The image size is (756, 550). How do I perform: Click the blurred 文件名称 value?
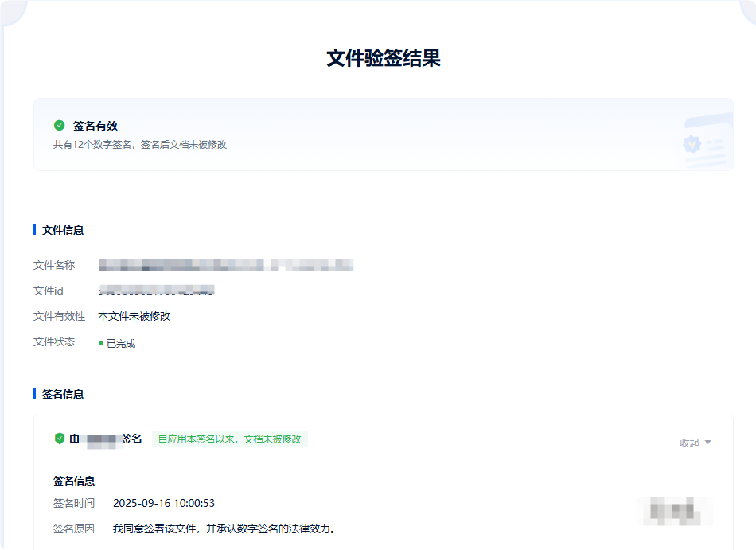coord(226,265)
